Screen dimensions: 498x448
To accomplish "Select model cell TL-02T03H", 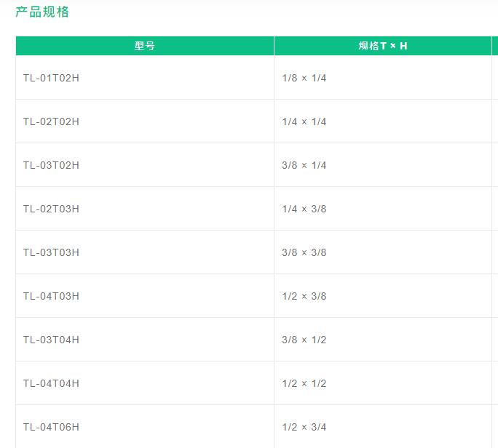I will tap(145, 209).
